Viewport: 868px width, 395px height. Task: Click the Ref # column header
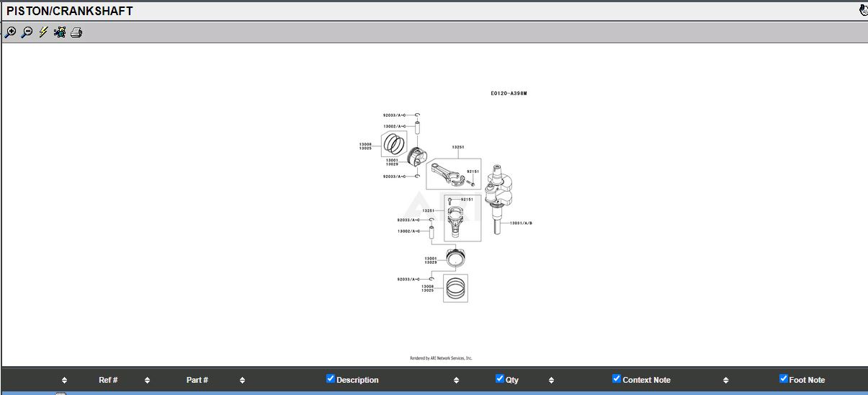pyautogui.click(x=108, y=380)
